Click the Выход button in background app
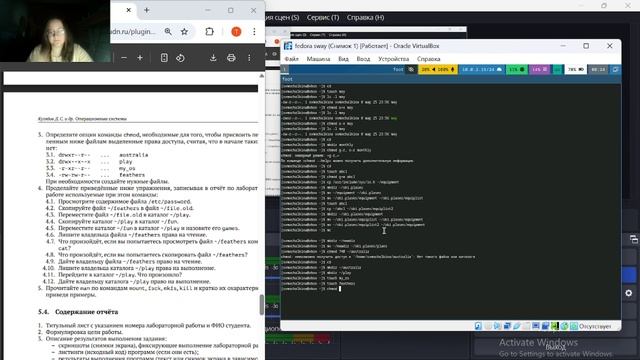Screen dimensions: 640x360 point(556,347)
